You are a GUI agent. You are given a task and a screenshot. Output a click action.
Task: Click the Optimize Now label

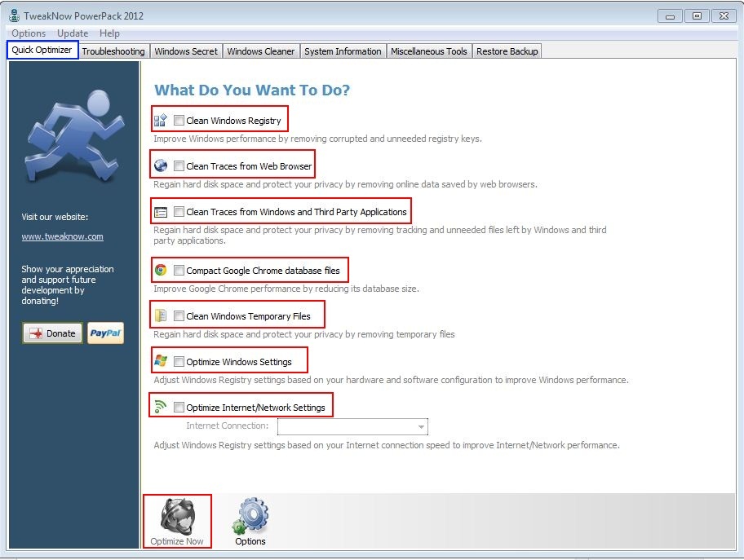[177, 541]
